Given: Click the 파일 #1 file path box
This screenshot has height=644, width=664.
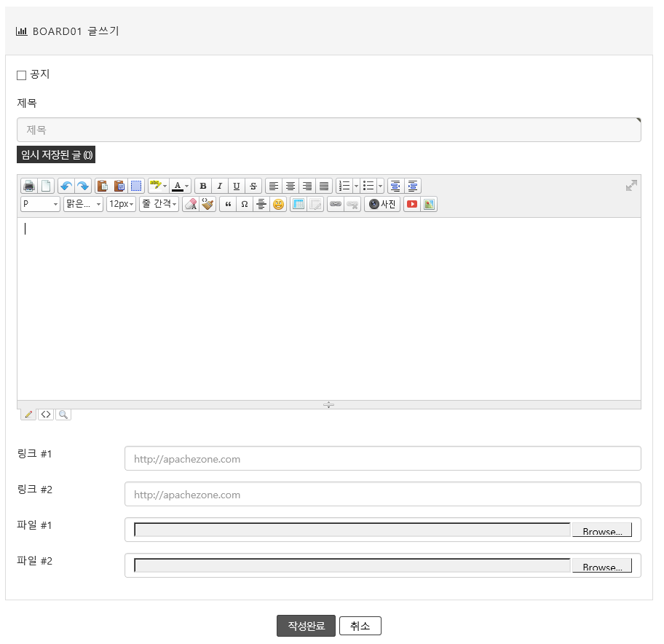Looking at the screenshot, I should 352,530.
